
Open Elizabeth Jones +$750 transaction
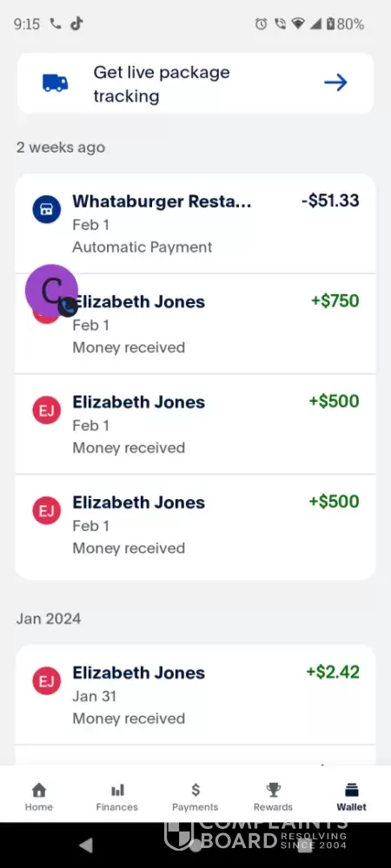point(195,324)
